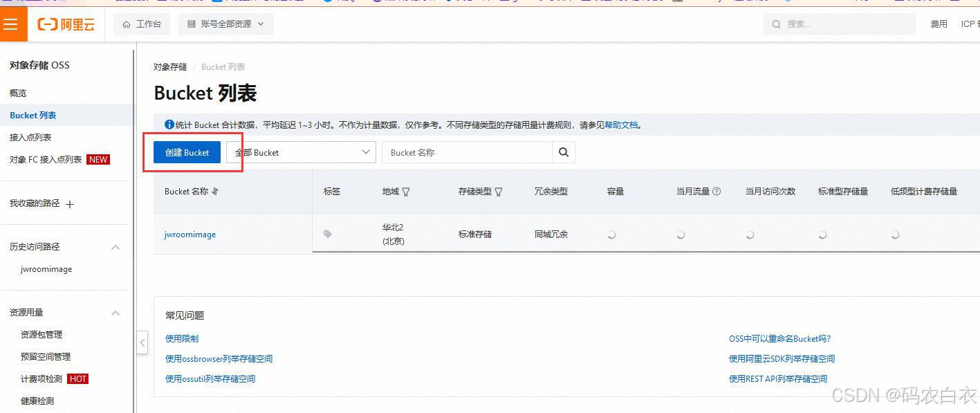This screenshot has width=980, height=413.
Task: Click Bucket 列表 in the breadcrumb
Action: click(x=223, y=67)
